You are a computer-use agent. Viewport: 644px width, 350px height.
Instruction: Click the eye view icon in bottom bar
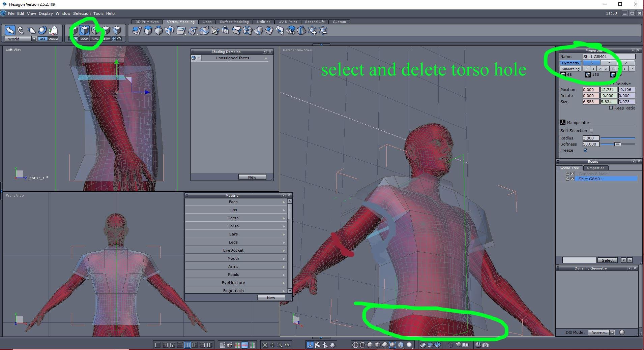[287, 345]
